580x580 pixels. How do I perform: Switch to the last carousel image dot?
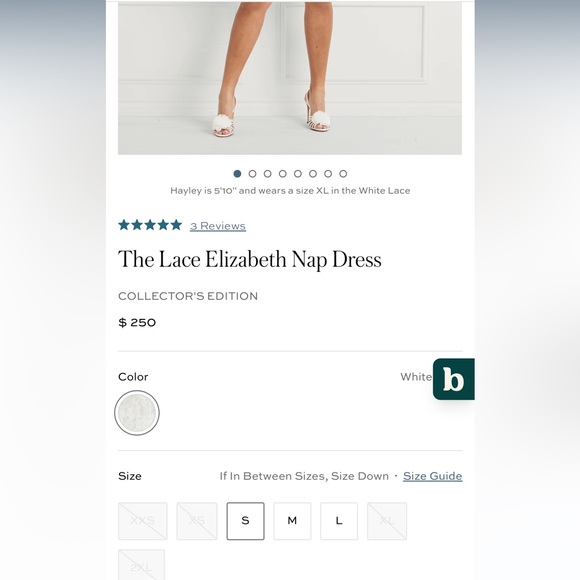tap(343, 173)
